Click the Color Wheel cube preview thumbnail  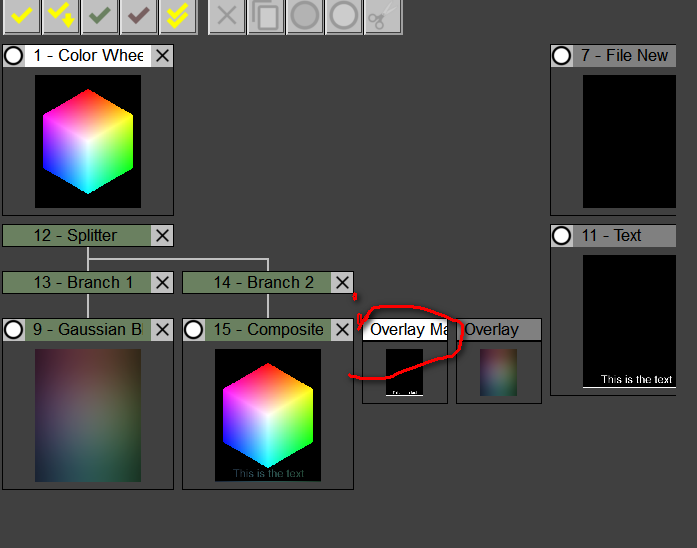tap(88, 141)
